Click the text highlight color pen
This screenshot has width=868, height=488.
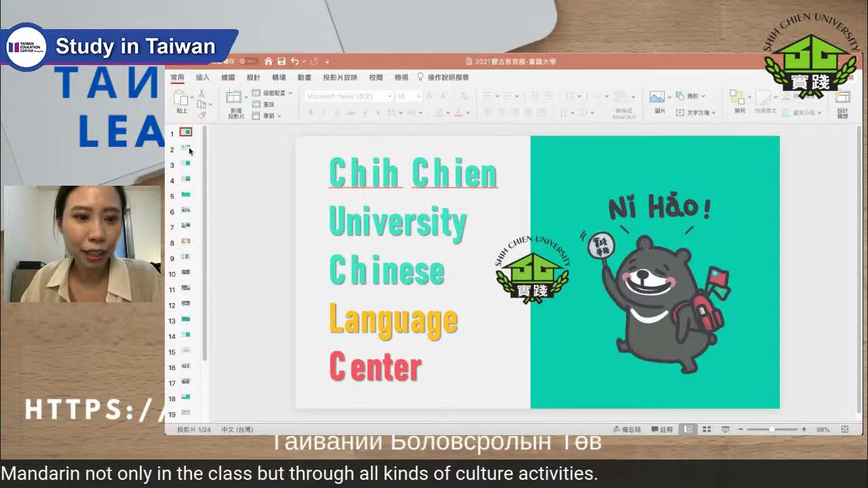[x=439, y=113]
